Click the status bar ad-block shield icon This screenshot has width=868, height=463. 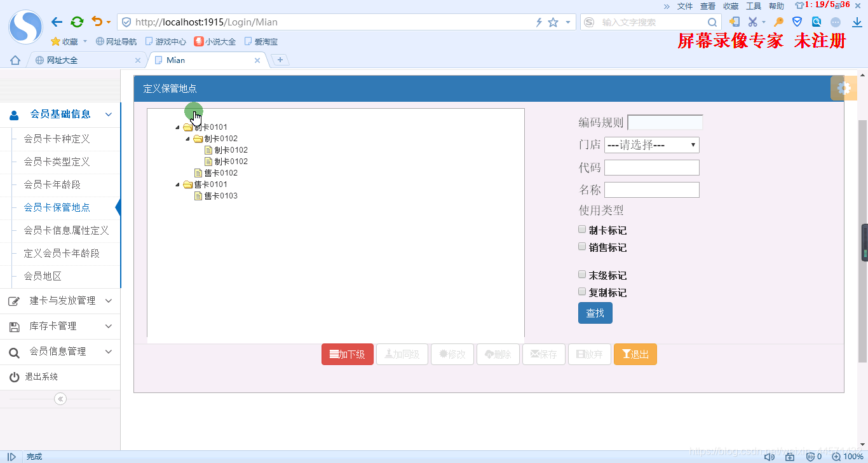coord(811,457)
